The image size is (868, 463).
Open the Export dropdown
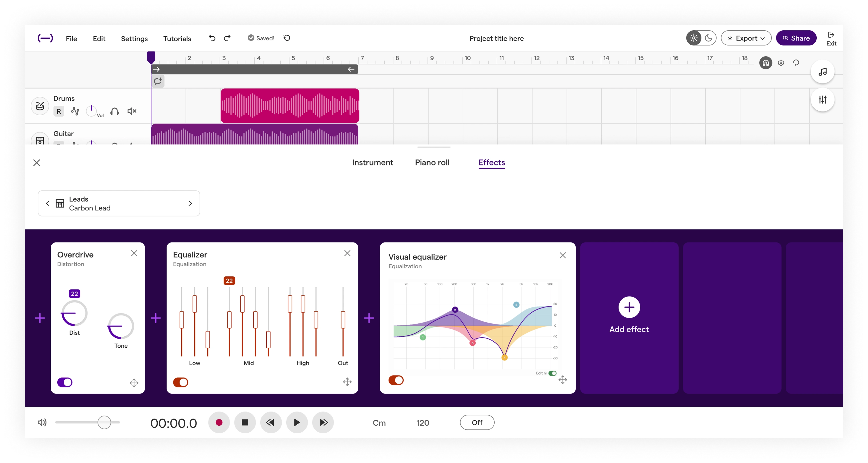(x=746, y=38)
